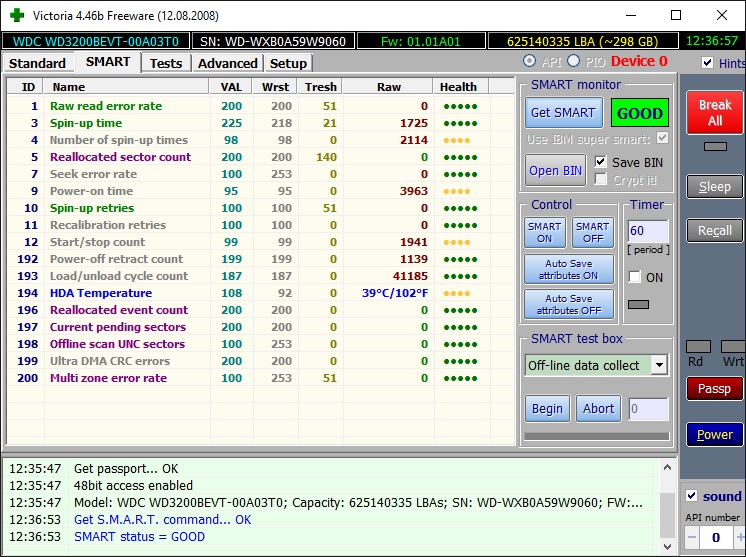746x557 pixels.
Task: Select Multi zone error rate row
Action: pyautogui.click(x=261, y=378)
